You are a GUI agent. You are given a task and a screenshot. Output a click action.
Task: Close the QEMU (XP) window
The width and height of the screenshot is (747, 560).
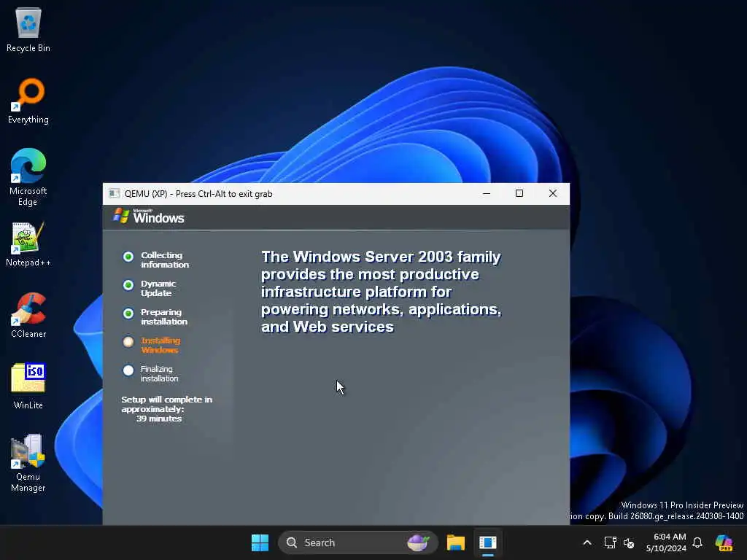tap(553, 193)
